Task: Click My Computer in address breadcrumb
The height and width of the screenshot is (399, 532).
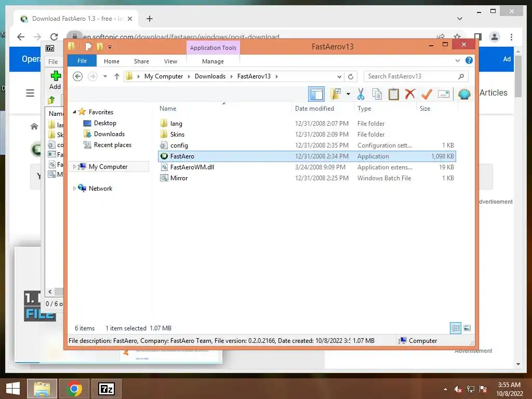Action: point(164,76)
